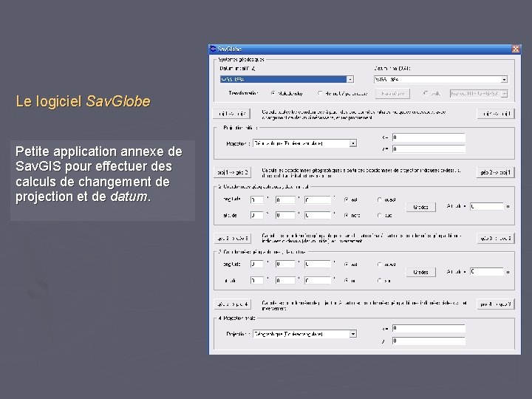This screenshot has height=399, width=532.
Task: Click the 'Petite application annexe de SavGIS' description
Action: coord(99,174)
